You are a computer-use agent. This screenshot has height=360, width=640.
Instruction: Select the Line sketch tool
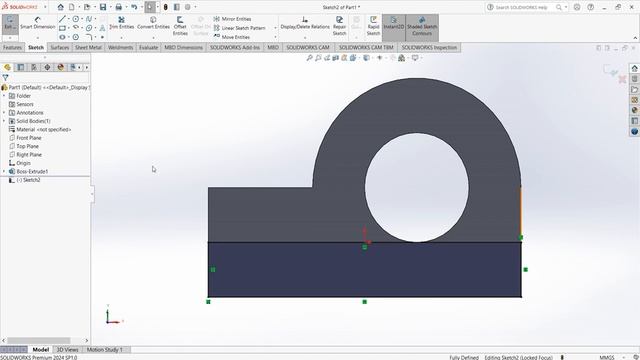pyautogui.click(x=62, y=19)
